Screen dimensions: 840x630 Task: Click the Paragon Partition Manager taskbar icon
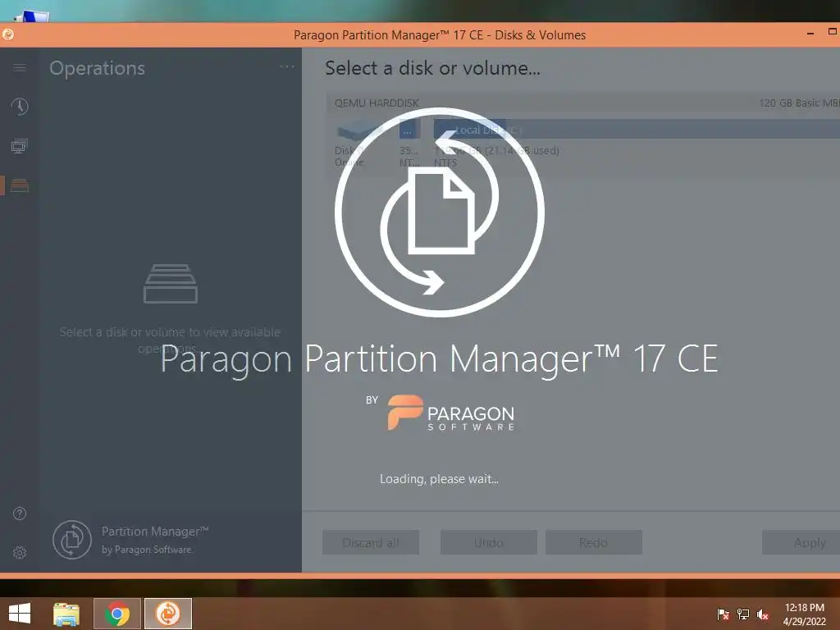[x=168, y=614]
